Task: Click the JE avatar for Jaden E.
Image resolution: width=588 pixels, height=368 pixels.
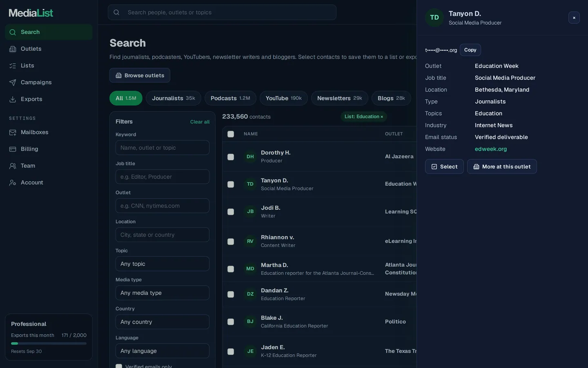Action: click(x=250, y=351)
